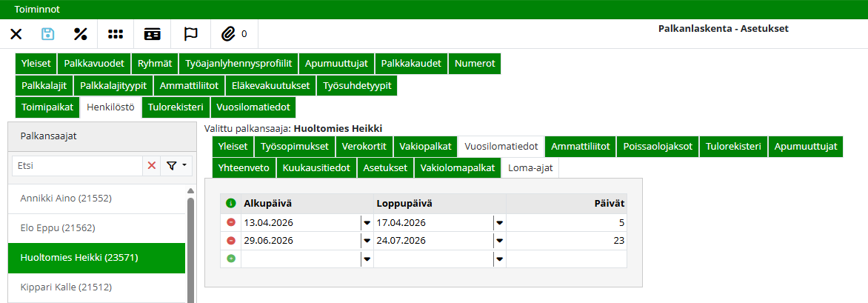The width and height of the screenshot is (868, 303).
Task: Add new row with green plus icon
Action: (x=231, y=259)
